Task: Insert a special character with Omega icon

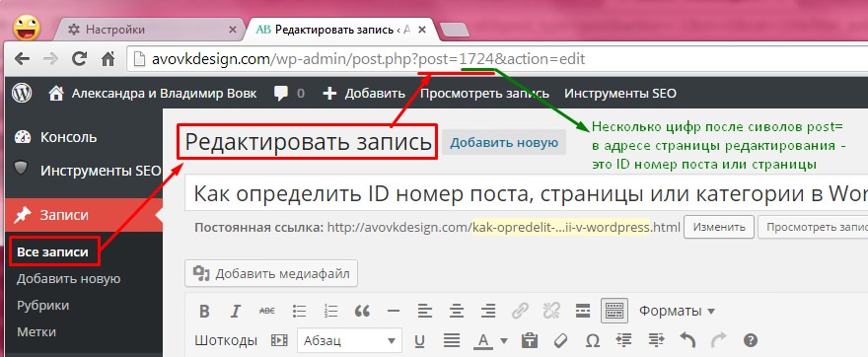Action: tap(593, 340)
